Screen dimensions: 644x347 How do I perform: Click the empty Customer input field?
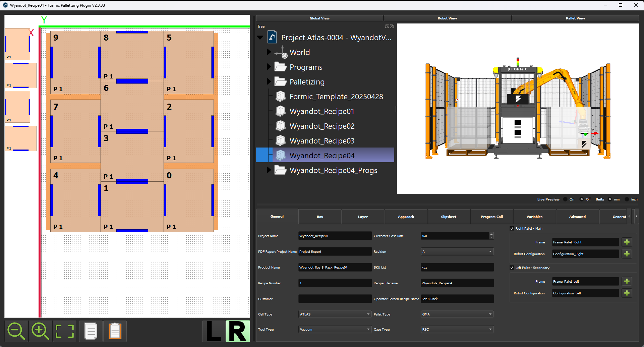coord(335,299)
